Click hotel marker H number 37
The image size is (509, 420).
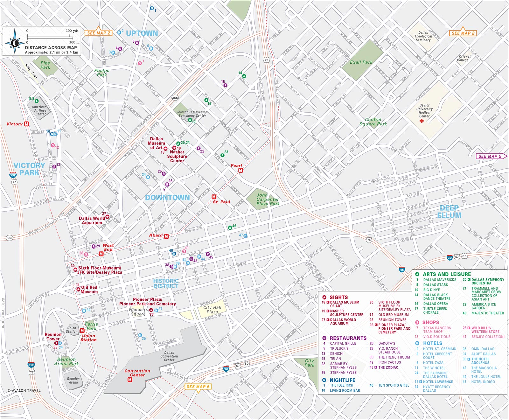point(156,310)
